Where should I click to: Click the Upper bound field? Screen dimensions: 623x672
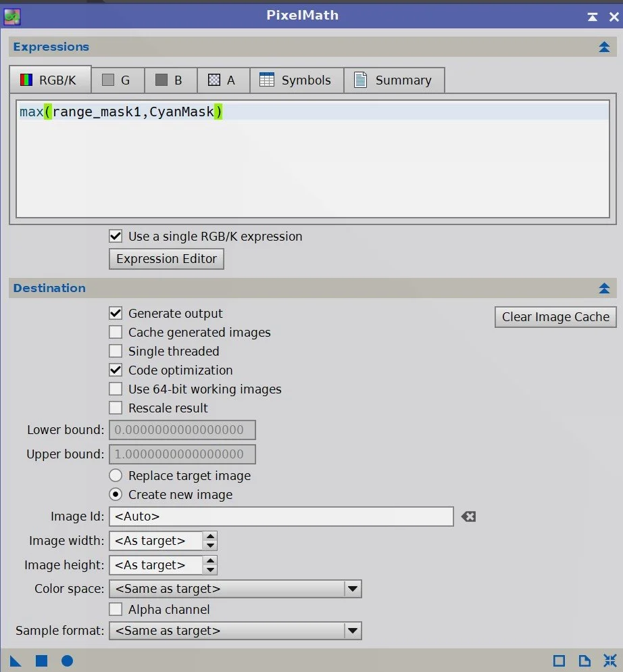pos(182,454)
